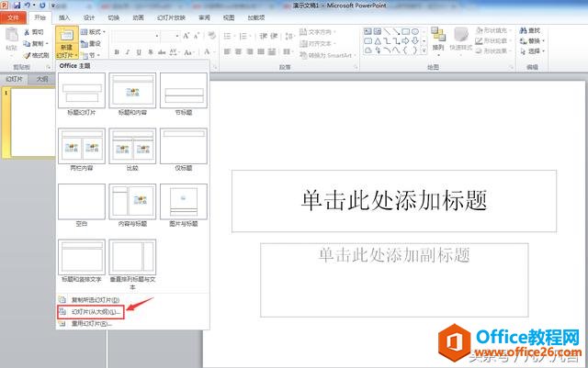Switch to the 插入 (Insert) ribbon tab
588x368 pixels.
tap(63, 17)
